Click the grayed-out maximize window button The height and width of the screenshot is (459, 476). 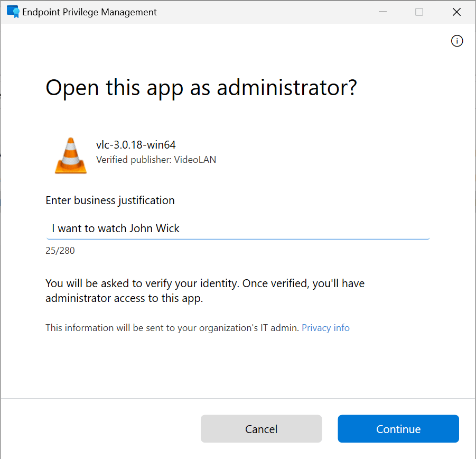419,12
